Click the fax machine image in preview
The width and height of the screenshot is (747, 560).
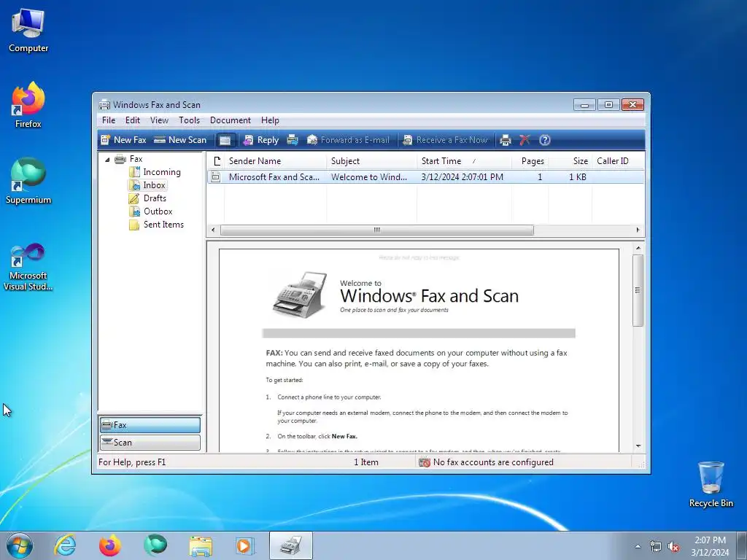[x=300, y=294]
